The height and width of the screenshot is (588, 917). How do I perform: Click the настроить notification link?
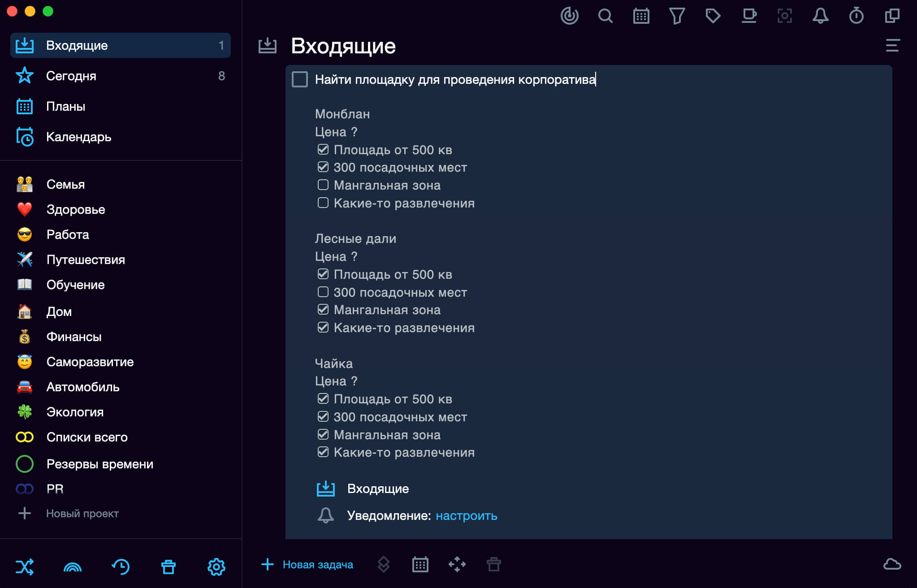click(466, 515)
